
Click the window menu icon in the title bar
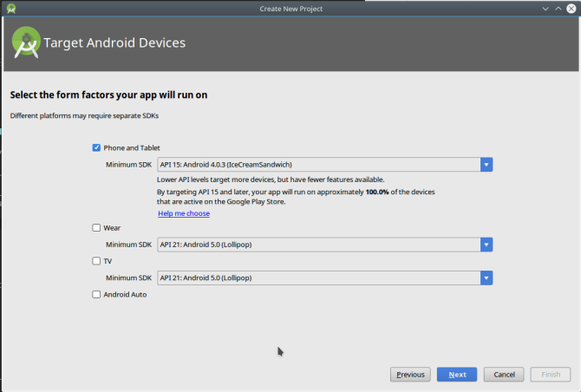(9, 9)
